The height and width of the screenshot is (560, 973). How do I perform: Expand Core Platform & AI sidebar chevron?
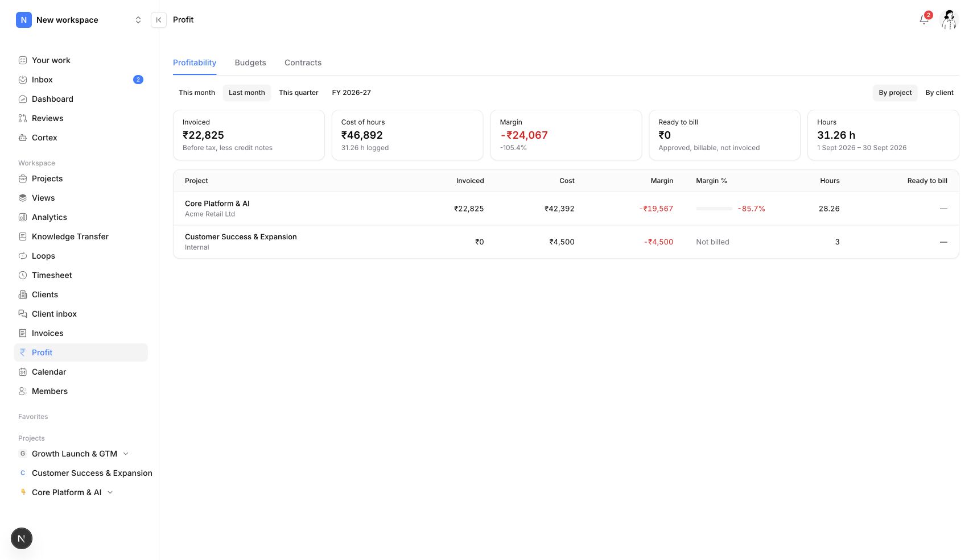click(110, 492)
